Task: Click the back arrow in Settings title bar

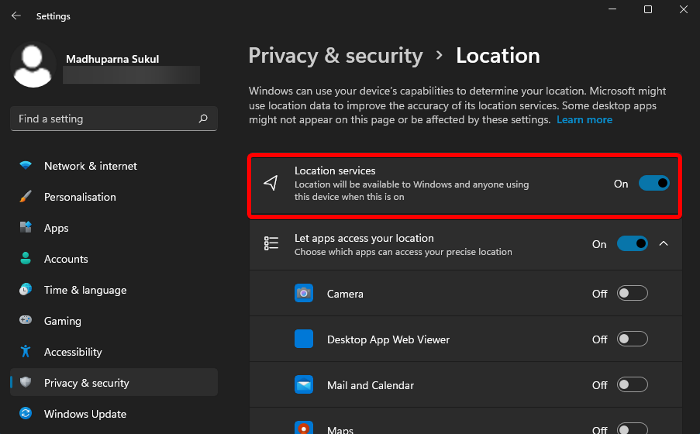Action: coord(16,16)
